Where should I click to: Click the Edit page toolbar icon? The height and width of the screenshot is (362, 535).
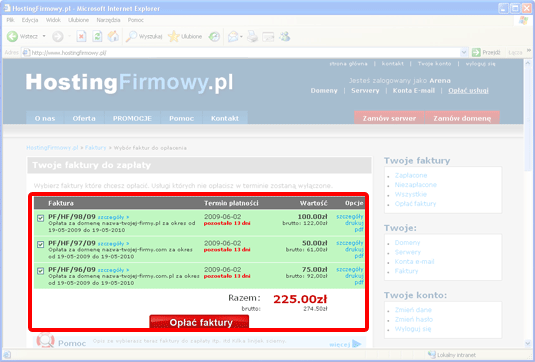point(268,37)
